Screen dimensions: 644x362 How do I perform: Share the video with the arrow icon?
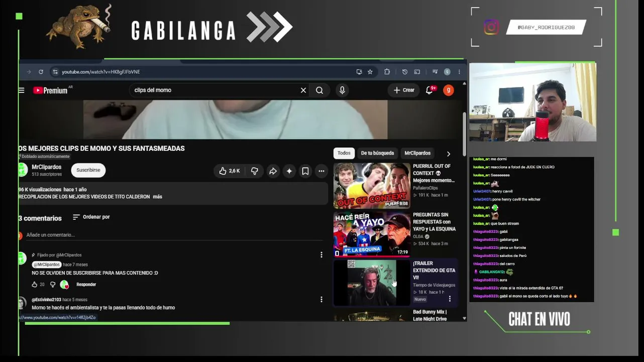[x=273, y=171]
